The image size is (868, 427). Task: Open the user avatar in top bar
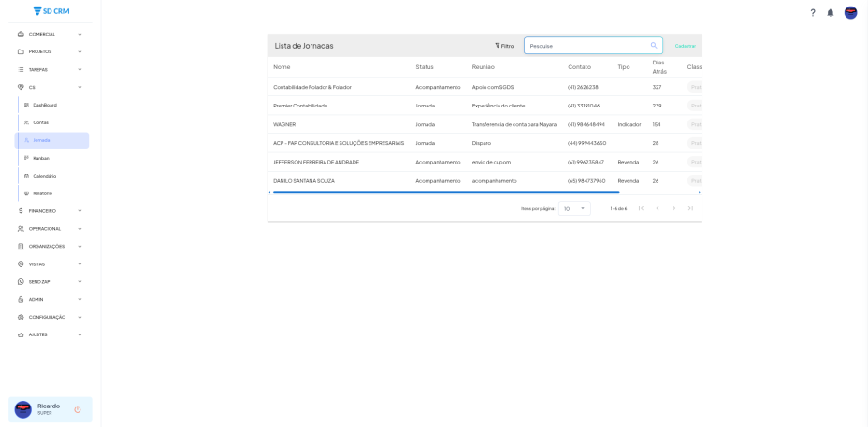(x=850, y=12)
